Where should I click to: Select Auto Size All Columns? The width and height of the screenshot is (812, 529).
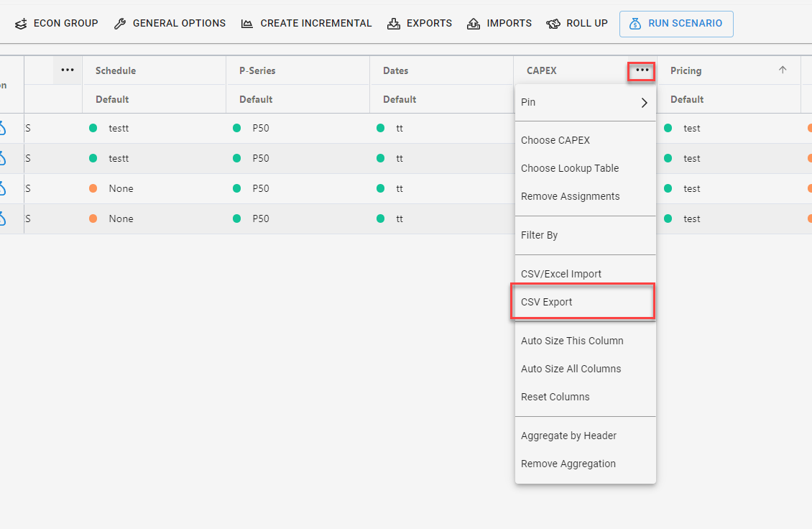[585, 369]
